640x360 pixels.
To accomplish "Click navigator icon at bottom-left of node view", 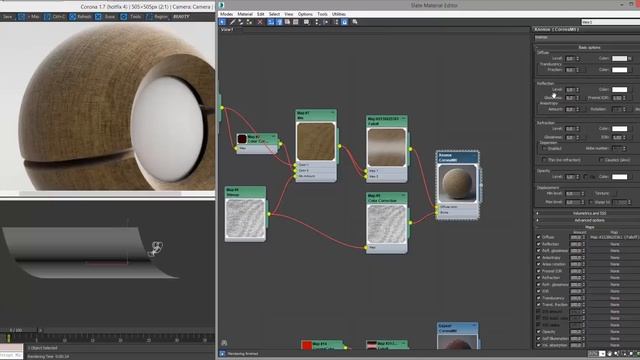I will (x=224, y=343).
